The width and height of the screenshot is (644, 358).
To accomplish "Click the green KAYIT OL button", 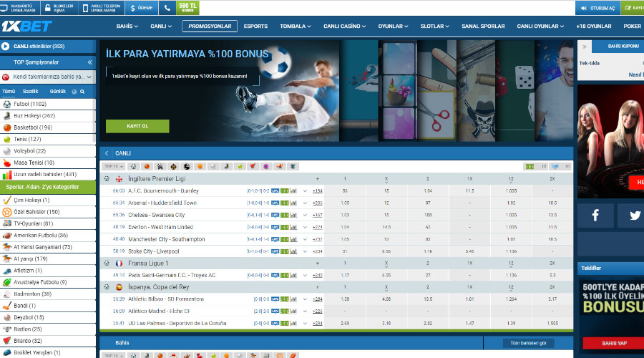I will pyautogui.click(x=137, y=126).
